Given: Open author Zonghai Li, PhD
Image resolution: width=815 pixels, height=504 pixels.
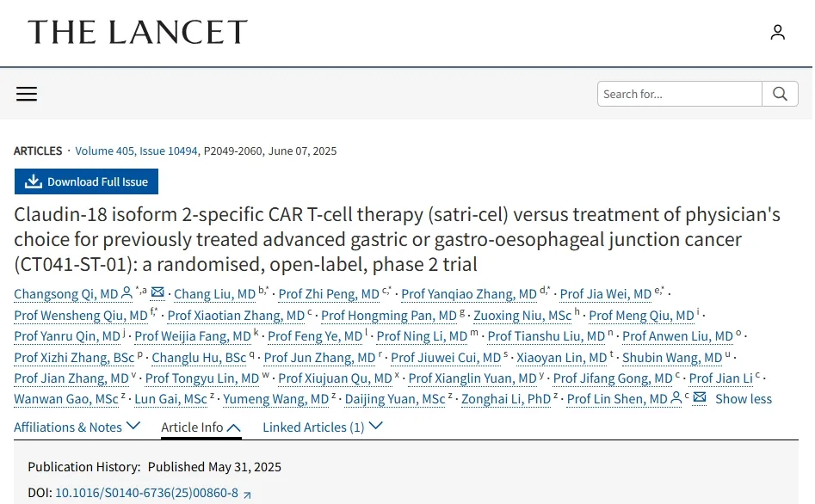Looking at the screenshot, I should point(506,399).
